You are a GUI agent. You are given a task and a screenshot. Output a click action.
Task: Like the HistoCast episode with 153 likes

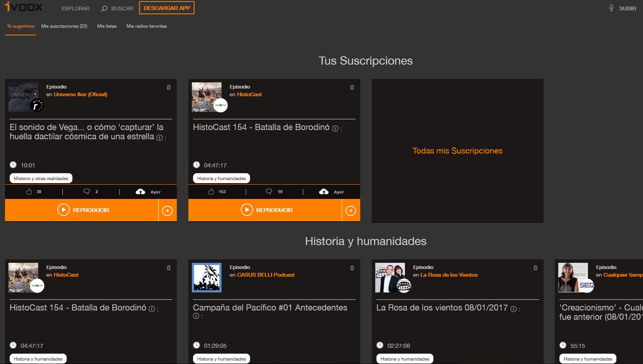[211, 192]
